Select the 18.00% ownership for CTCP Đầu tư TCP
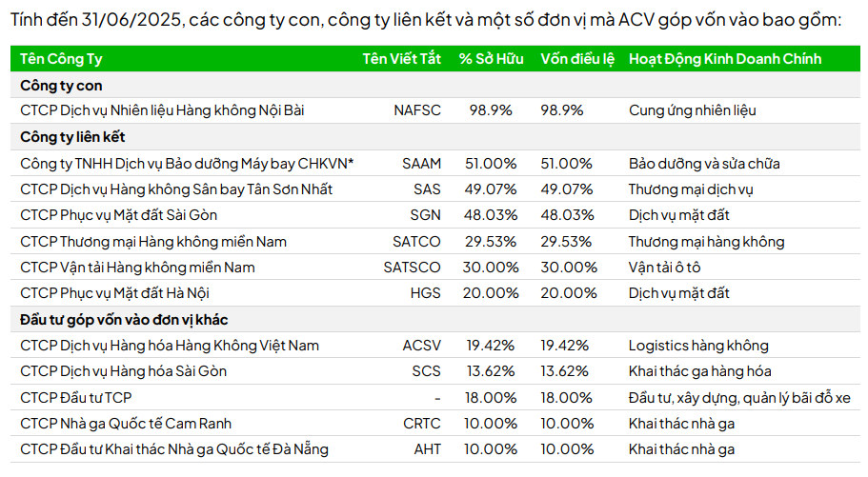The width and height of the screenshot is (868, 477). pyautogui.click(x=491, y=397)
